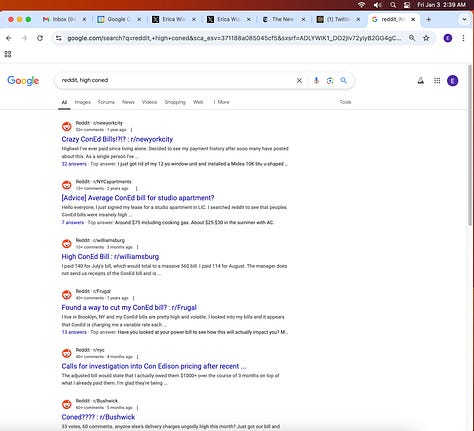Click the browser address bar URL
Screen dimensions: 474x431
click(234, 38)
